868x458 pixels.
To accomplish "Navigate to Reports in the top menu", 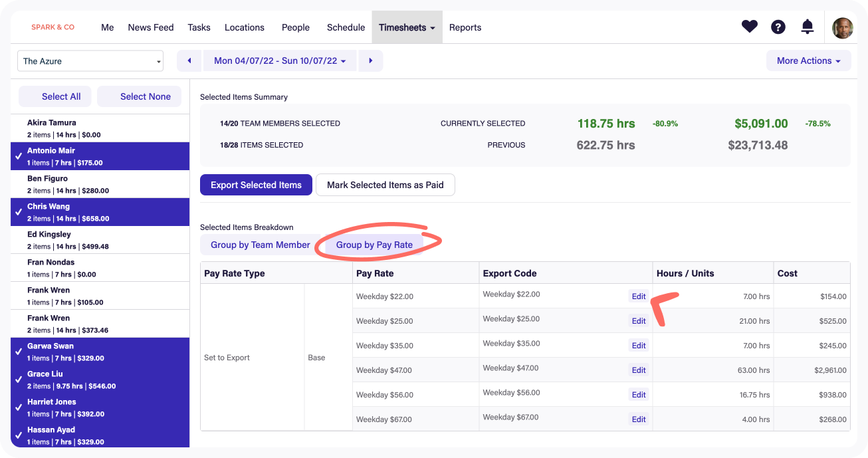I will coord(465,27).
